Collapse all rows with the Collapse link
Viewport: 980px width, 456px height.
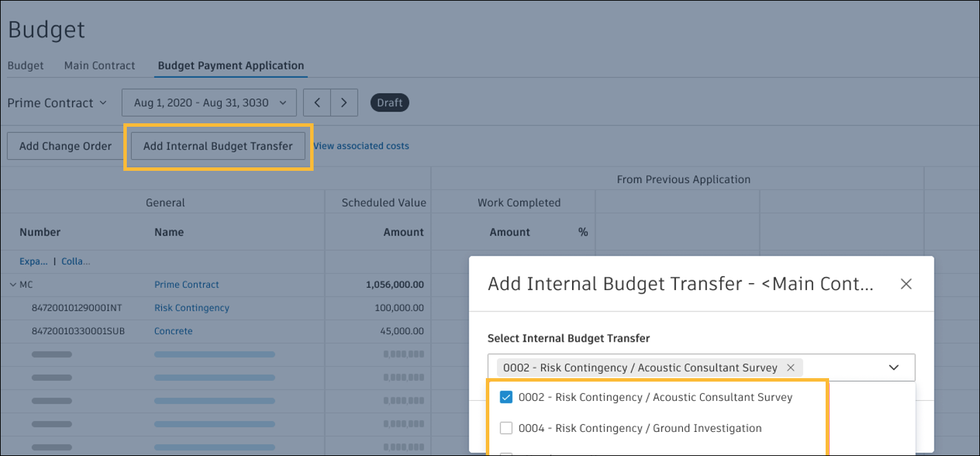(x=76, y=262)
